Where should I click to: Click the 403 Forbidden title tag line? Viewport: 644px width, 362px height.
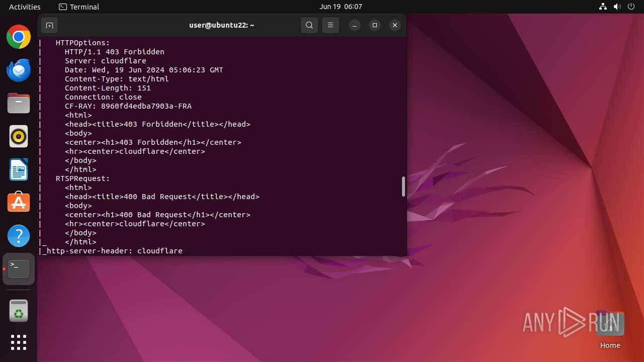157,124
